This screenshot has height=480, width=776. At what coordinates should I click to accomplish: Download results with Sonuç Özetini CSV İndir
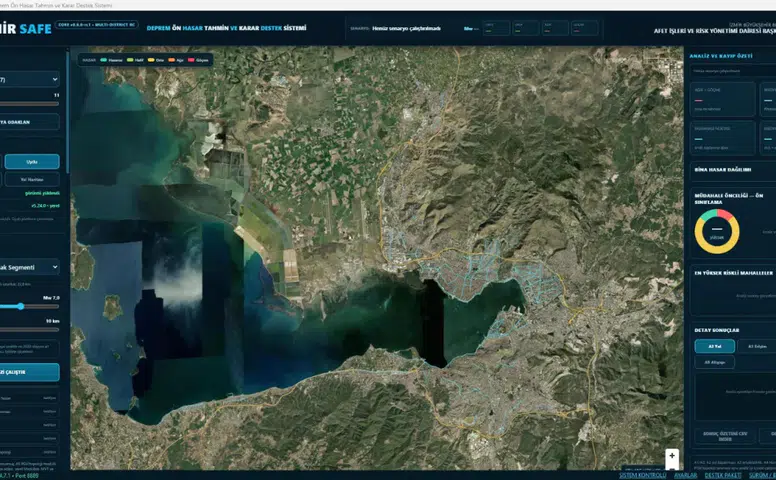coord(725,436)
